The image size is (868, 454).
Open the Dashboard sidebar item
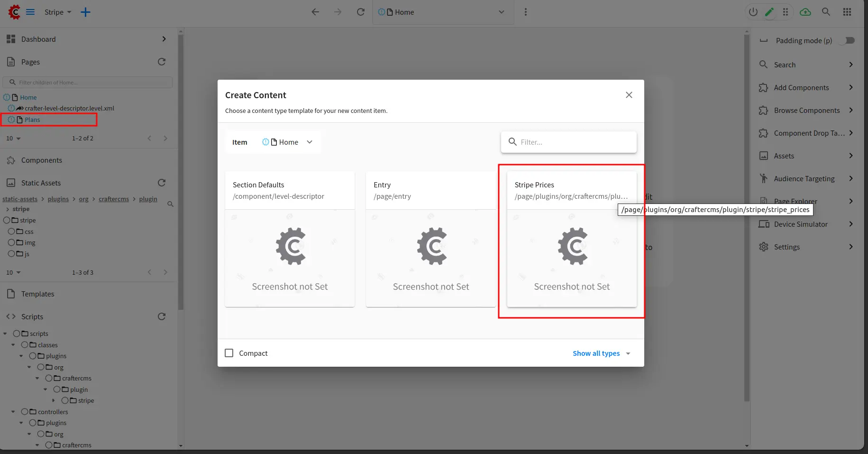86,39
